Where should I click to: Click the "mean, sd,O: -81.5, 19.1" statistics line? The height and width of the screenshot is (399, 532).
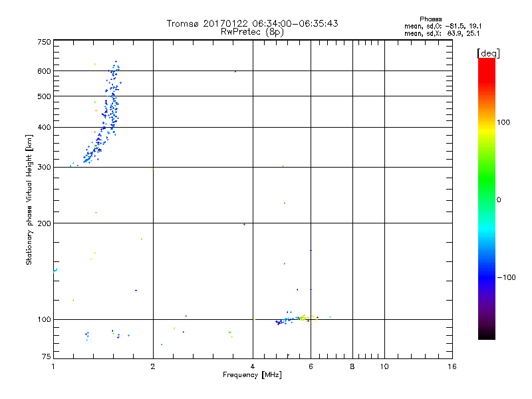(x=443, y=26)
